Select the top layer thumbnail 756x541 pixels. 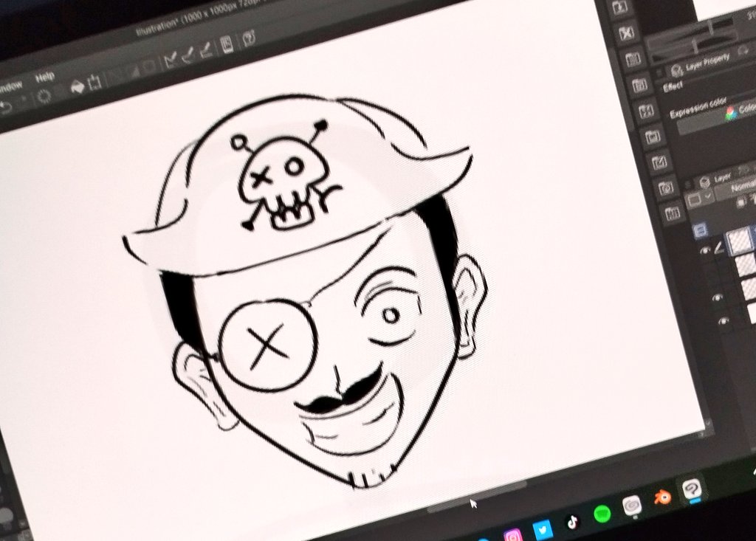pos(738,241)
